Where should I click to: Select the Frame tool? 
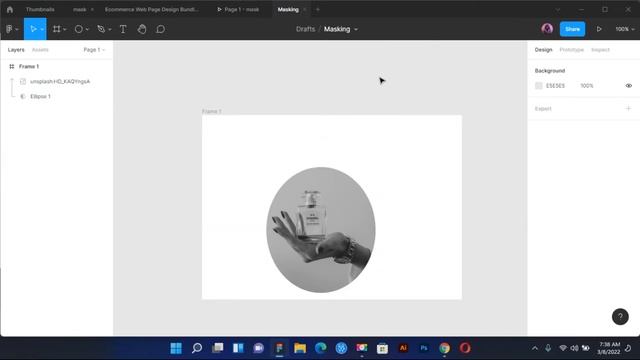[56, 29]
